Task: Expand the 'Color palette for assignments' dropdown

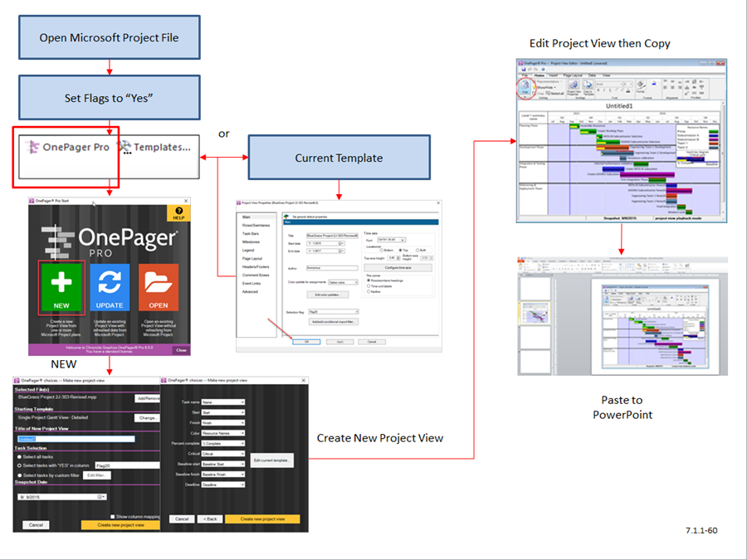Action: tap(343, 282)
